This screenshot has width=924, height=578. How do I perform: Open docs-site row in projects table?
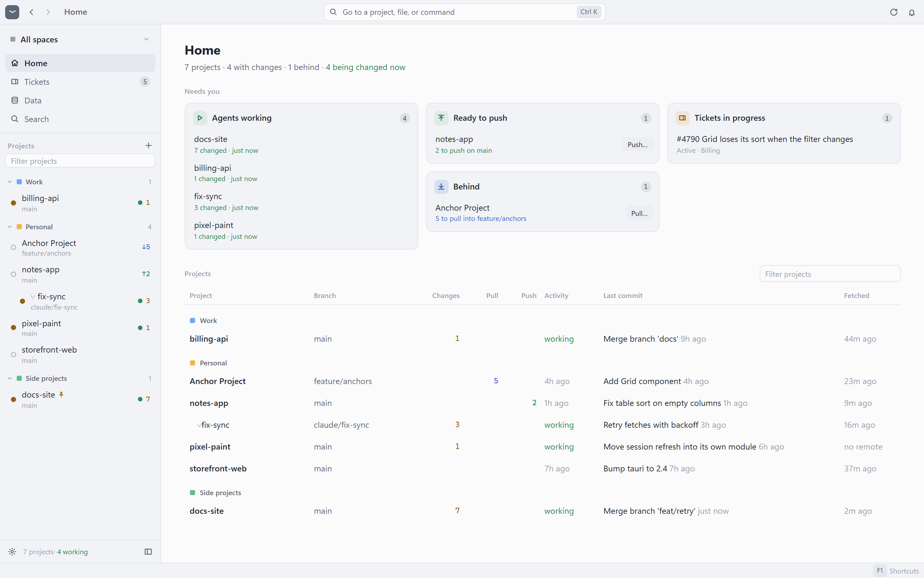tap(543, 511)
